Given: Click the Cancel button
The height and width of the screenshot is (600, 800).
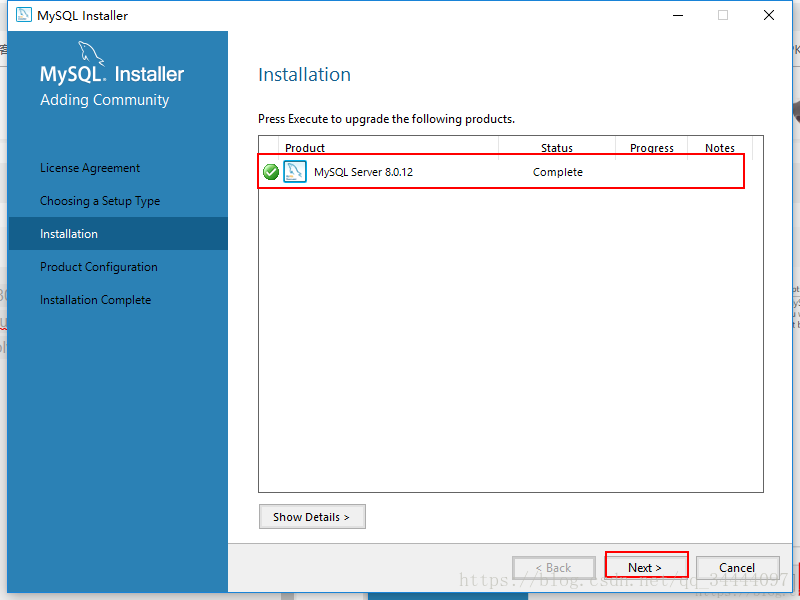Looking at the screenshot, I should click(737, 567).
